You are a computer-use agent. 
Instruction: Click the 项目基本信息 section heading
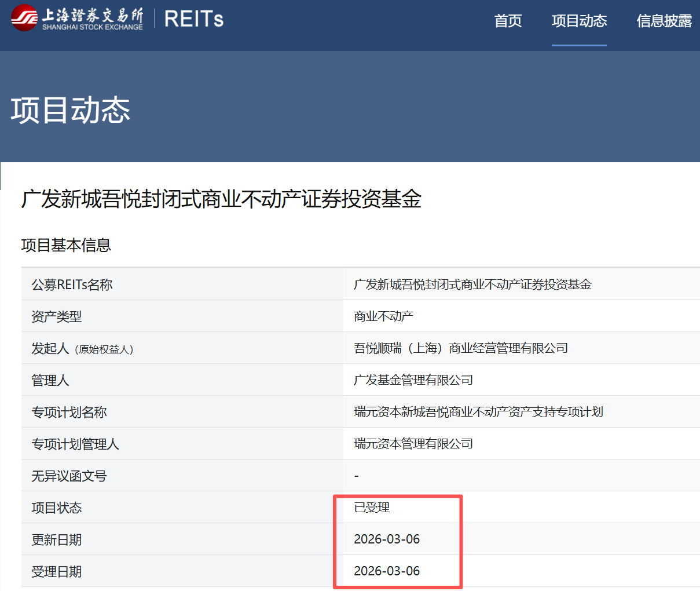click(x=66, y=246)
